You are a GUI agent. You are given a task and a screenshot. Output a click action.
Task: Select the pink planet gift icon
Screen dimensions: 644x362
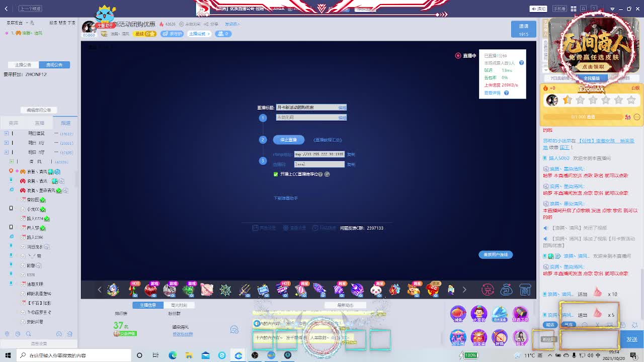(206, 290)
